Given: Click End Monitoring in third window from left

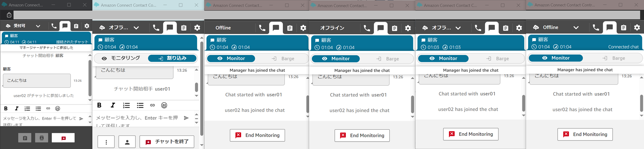Looking at the screenshot, I should coord(257,135).
